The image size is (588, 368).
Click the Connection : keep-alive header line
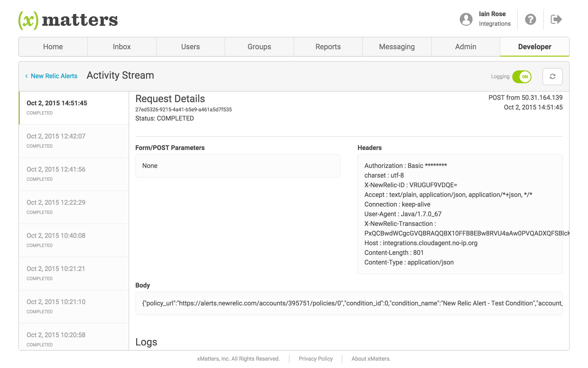(x=397, y=204)
